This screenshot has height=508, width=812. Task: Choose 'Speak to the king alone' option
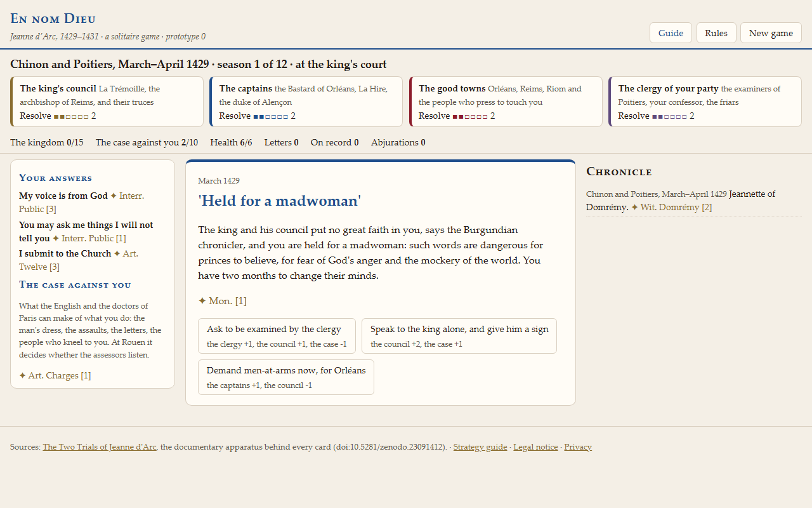459,336
